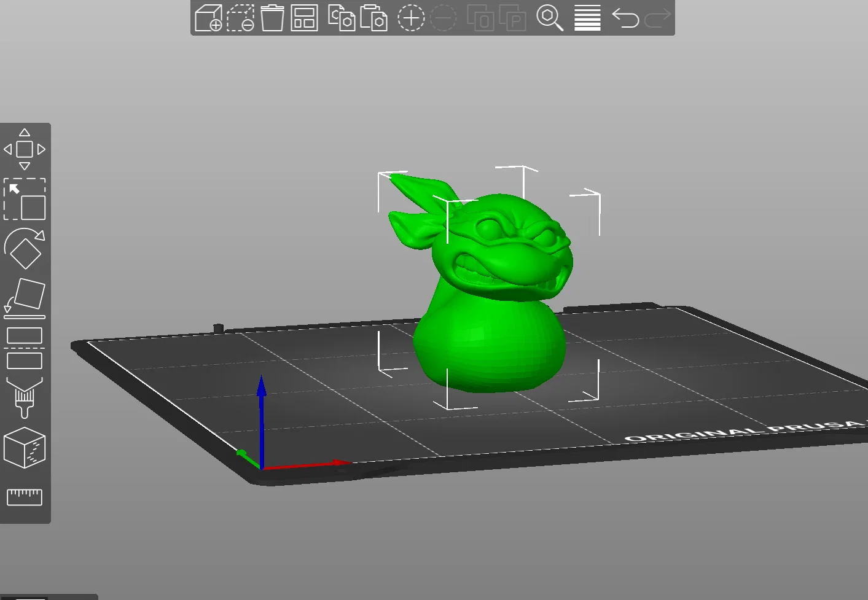Viewport: 868px width, 600px height.
Task: Paste from clipboard icon
Action: pos(373,18)
